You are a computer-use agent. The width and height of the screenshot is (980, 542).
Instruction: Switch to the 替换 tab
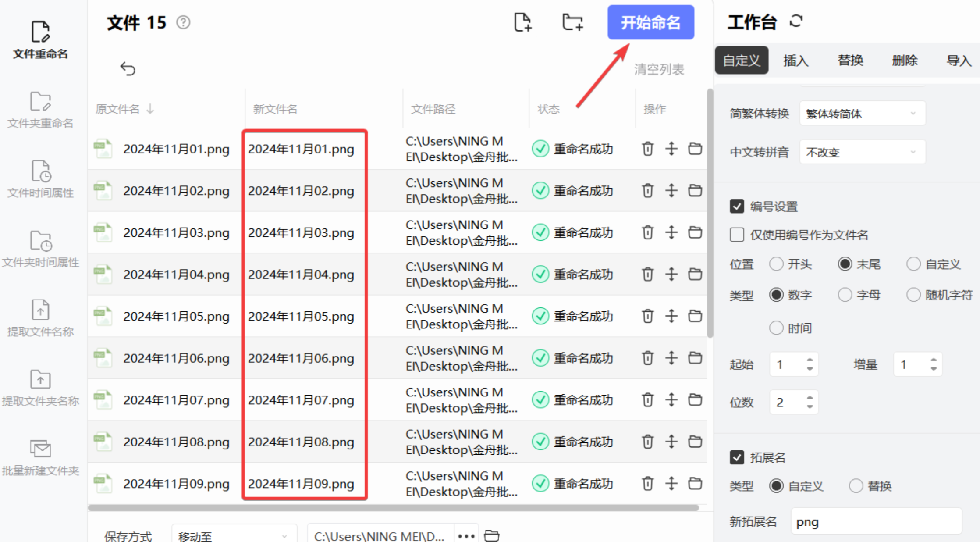pos(850,61)
